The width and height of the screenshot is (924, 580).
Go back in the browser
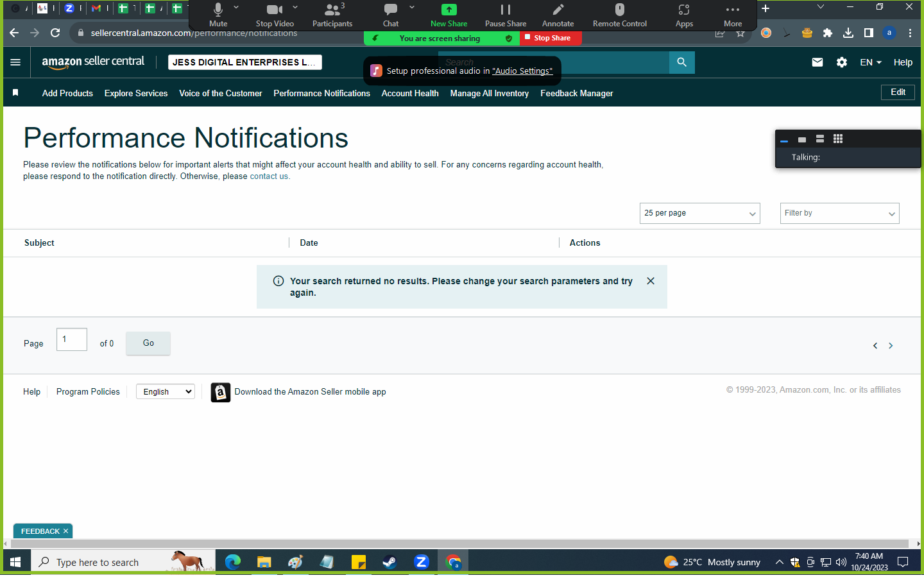pyautogui.click(x=14, y=33)
